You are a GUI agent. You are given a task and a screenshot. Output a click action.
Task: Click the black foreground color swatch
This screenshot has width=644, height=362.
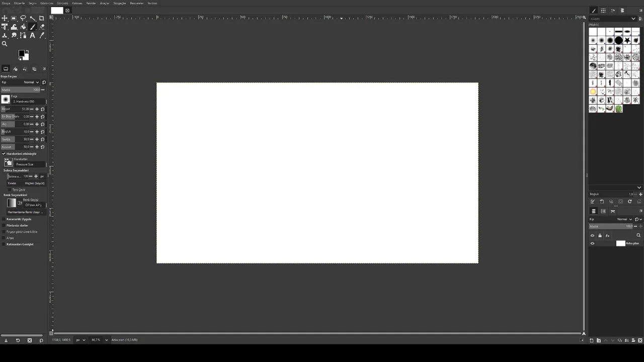tap(22, 53)
